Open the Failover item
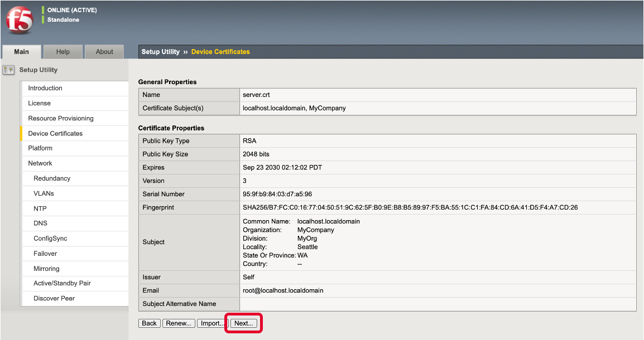 (x=74, y=254)
